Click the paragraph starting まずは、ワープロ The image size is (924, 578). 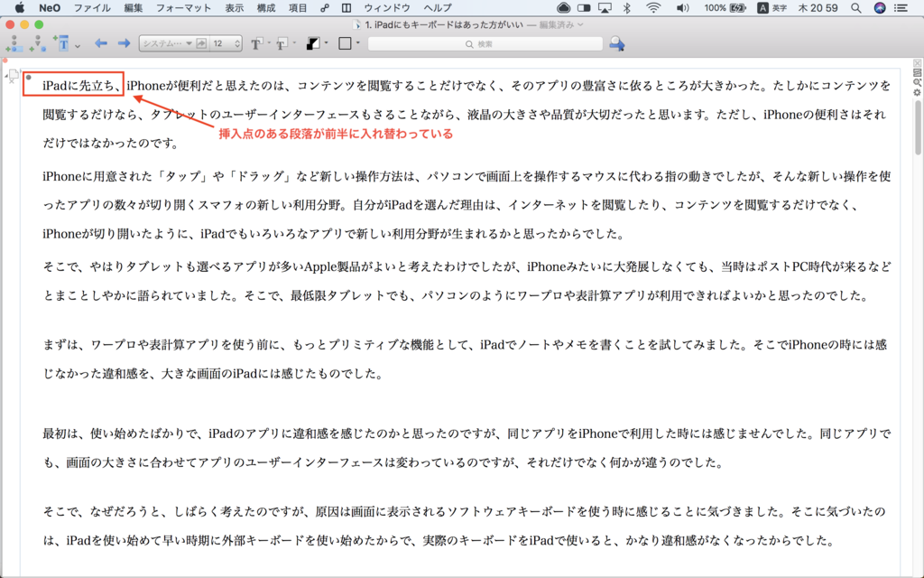pos(467,359)
